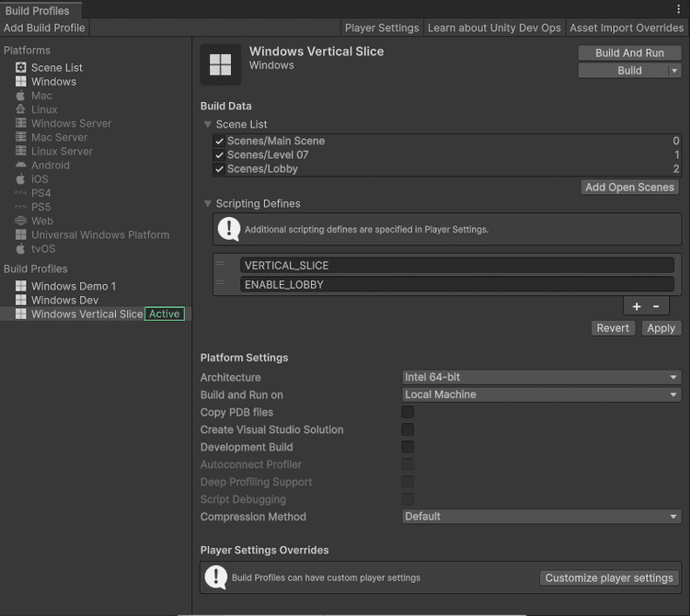
Task: Click the ENABLE_LOBBY define text field
Action: (456, 284)
